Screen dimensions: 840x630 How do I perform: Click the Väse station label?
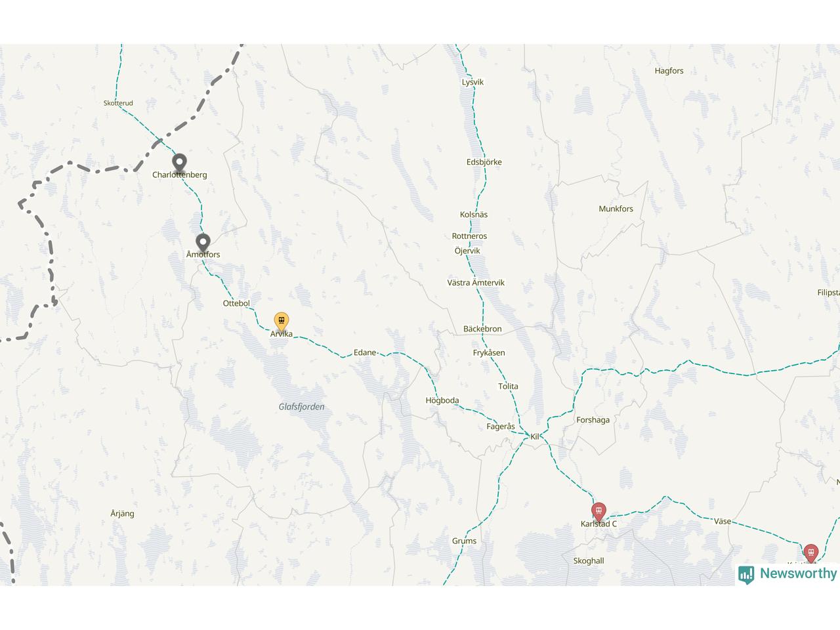[x=722, y=521]
